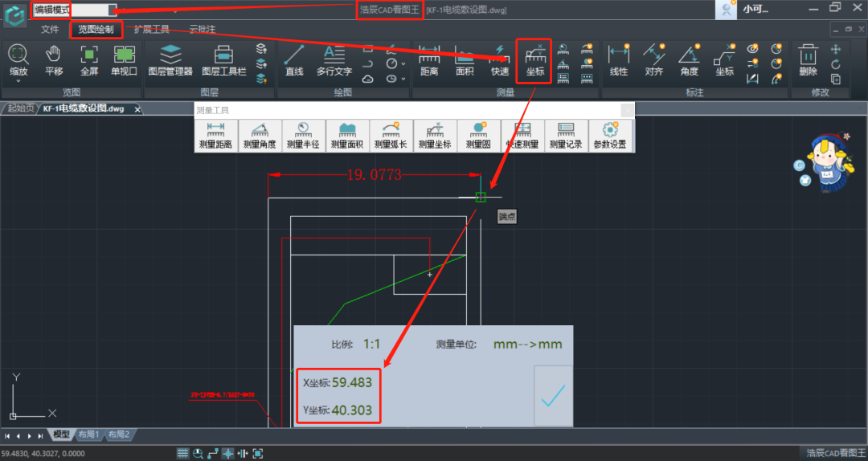
Task: Open 参数设置 parameter settings
Action: (x=610, y=136)
